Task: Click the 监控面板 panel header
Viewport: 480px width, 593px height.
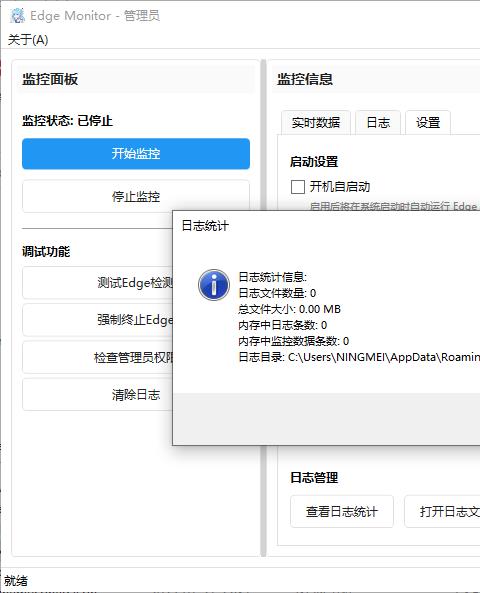Action: click(x=50, y=79)
